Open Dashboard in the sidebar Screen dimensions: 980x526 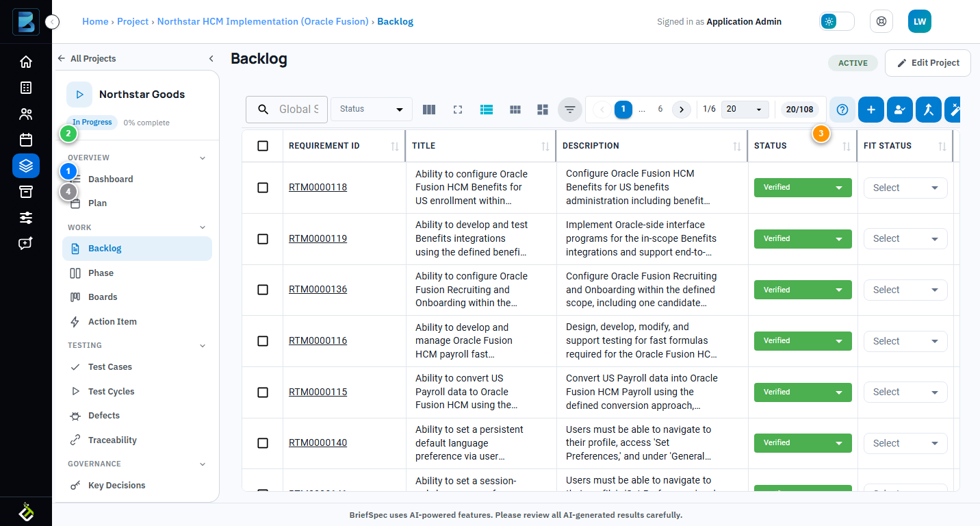pos(137,179)
